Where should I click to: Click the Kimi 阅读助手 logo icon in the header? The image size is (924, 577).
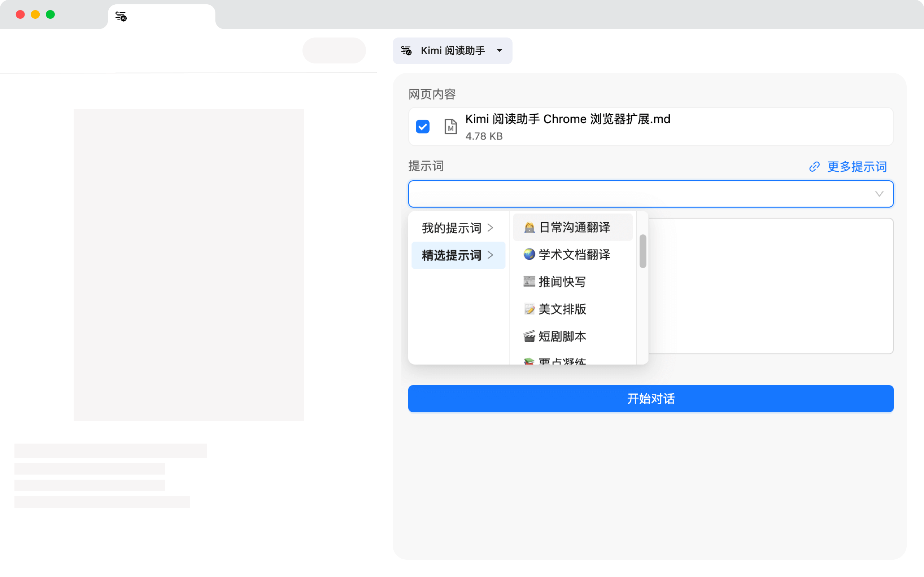(x=407, y=50)
